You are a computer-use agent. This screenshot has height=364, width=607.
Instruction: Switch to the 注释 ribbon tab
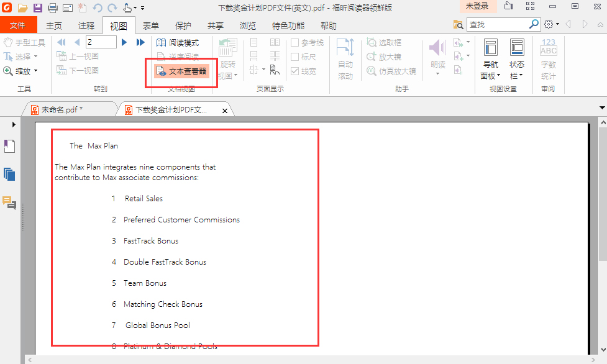86,25
